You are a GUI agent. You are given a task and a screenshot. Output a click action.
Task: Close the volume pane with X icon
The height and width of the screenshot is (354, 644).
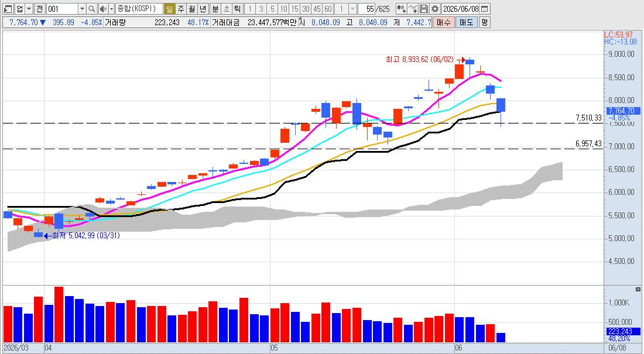pyautogui.click(x=638, y=289)
